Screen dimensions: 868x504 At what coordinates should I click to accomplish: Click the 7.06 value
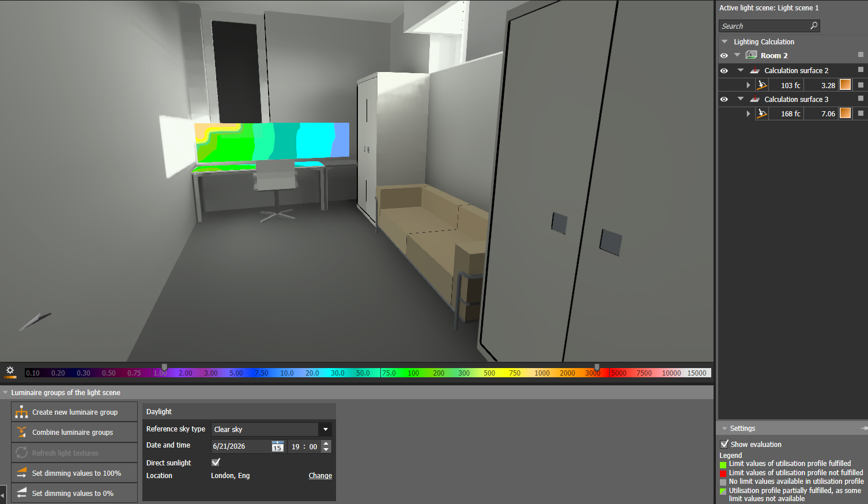(x=828, y=113)
